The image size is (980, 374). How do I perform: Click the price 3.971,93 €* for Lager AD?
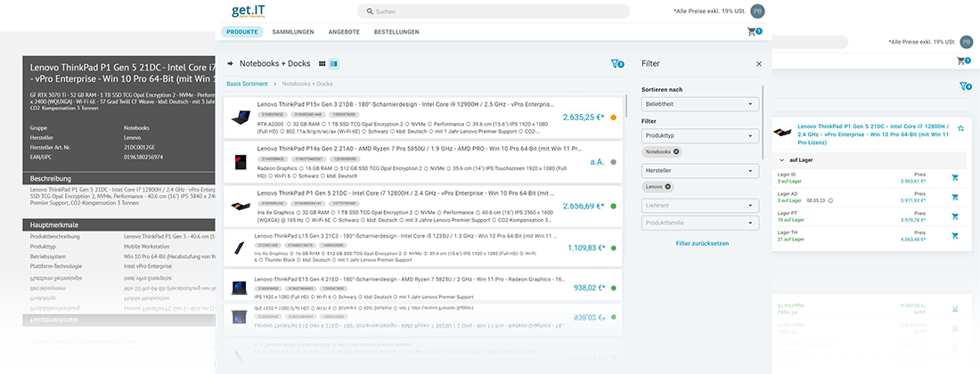[x=912, y=200]
